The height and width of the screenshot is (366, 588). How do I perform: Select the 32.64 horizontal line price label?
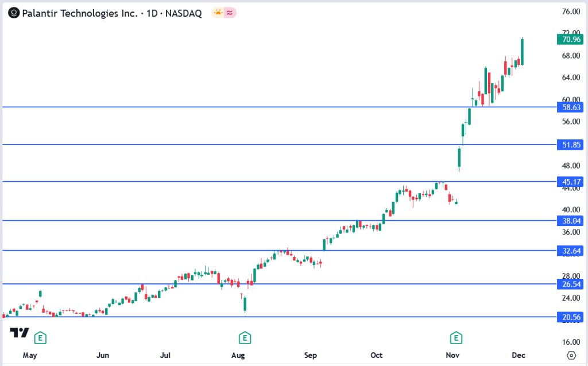570,251
